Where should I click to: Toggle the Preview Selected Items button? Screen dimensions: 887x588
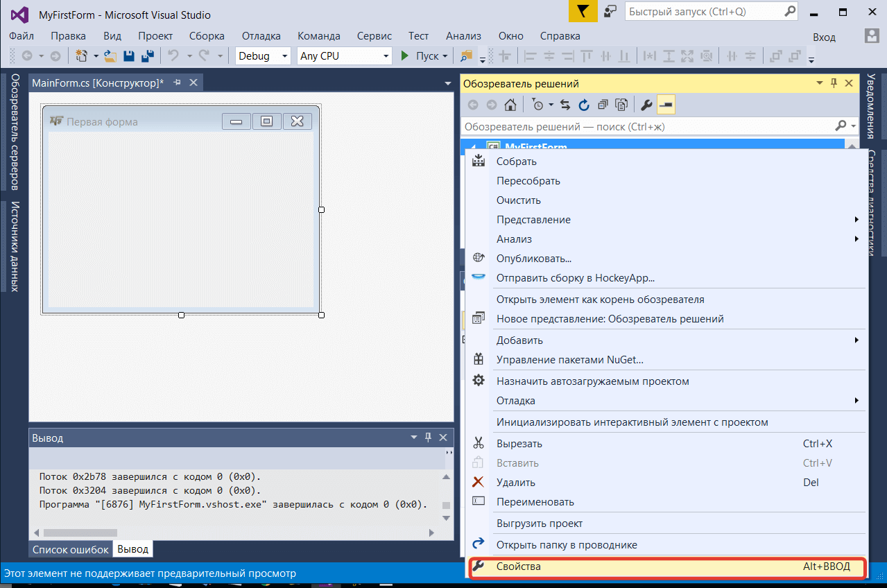[666, 105]
